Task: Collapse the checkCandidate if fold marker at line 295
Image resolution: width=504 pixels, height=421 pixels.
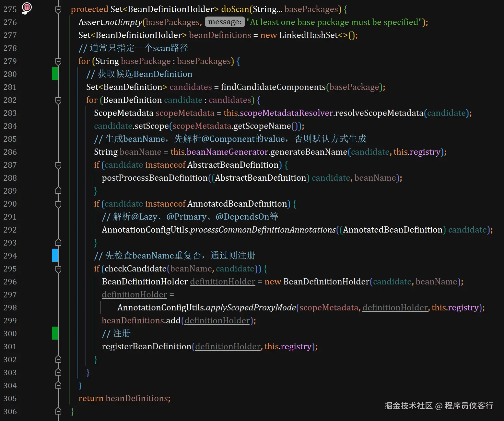Action: pos(58,269)
